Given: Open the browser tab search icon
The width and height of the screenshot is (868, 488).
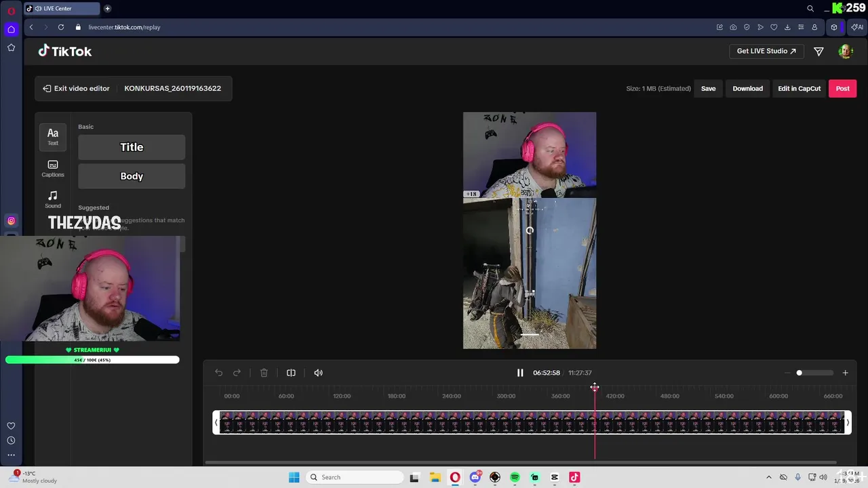Looking at the screenshot, I should pyautogui.click(x=810, y=9).
